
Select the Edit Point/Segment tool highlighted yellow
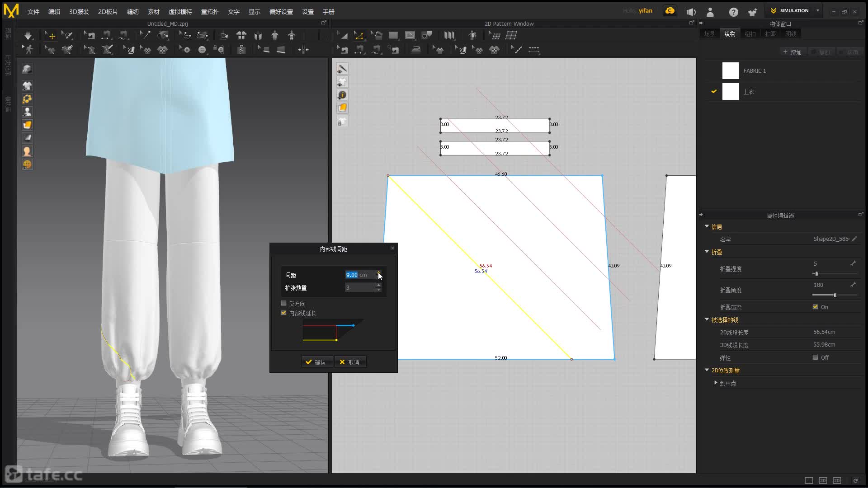click(359, 35)
